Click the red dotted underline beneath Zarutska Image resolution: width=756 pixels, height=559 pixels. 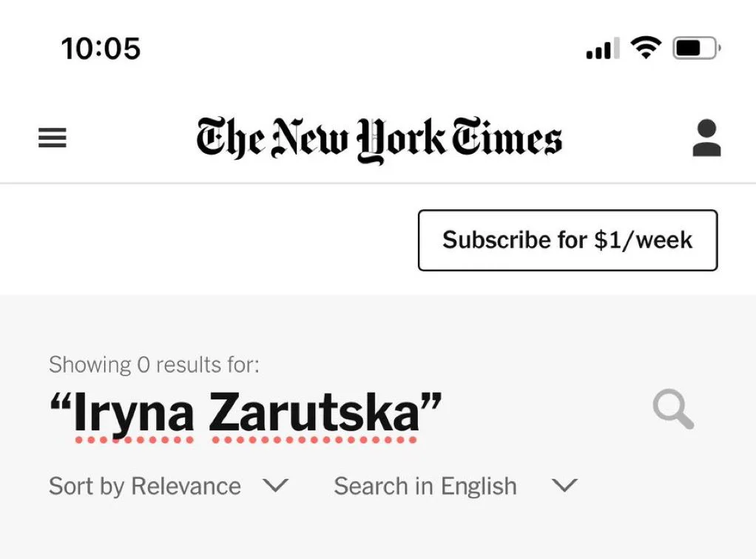click(314, 439)
